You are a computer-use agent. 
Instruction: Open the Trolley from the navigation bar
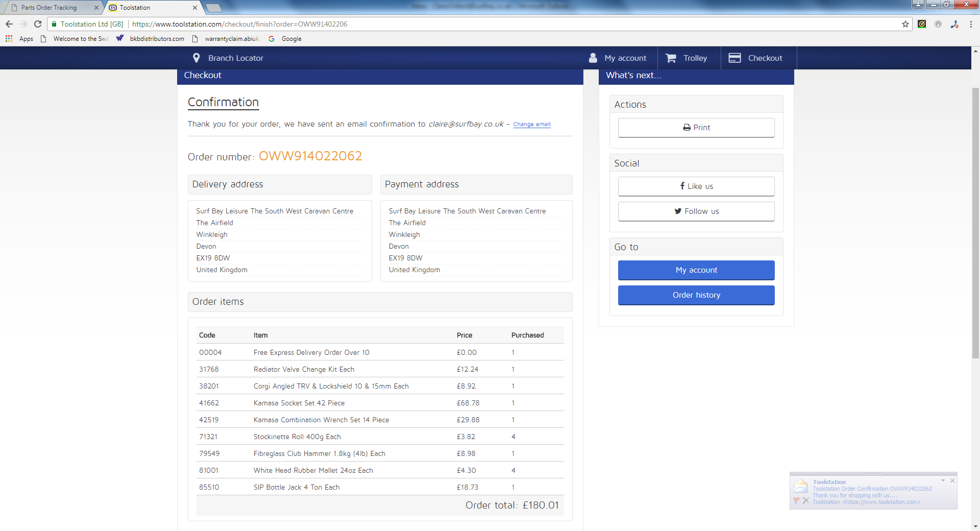[x=687, y=58]
